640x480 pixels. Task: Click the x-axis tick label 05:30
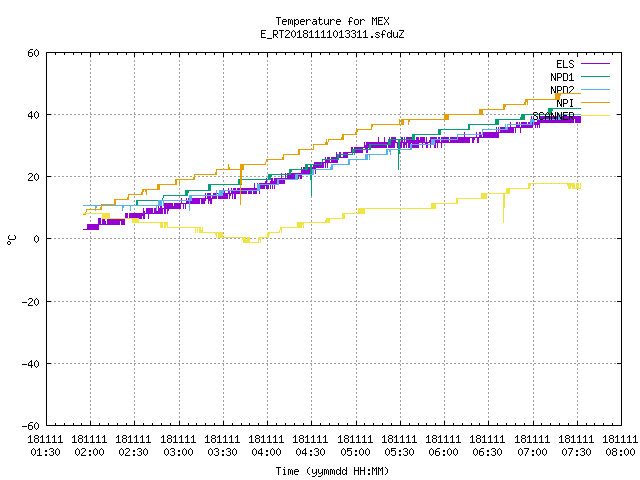click(399, 453)
